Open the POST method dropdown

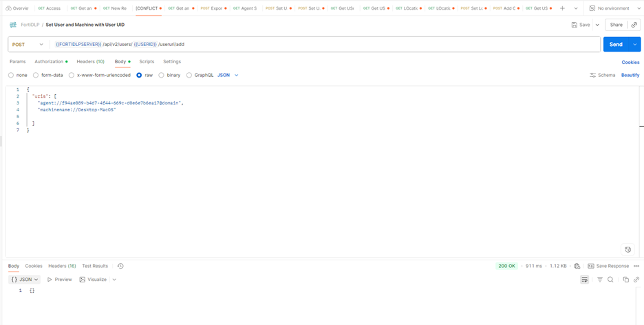tap(28, 44)
